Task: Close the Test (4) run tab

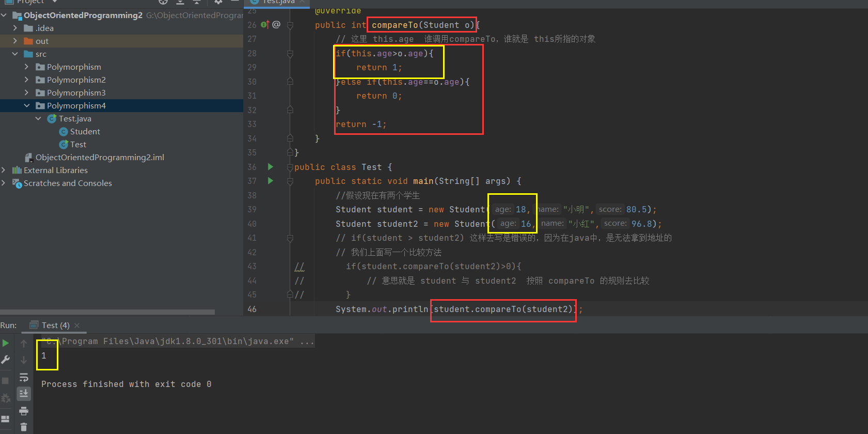Action: 77,325
